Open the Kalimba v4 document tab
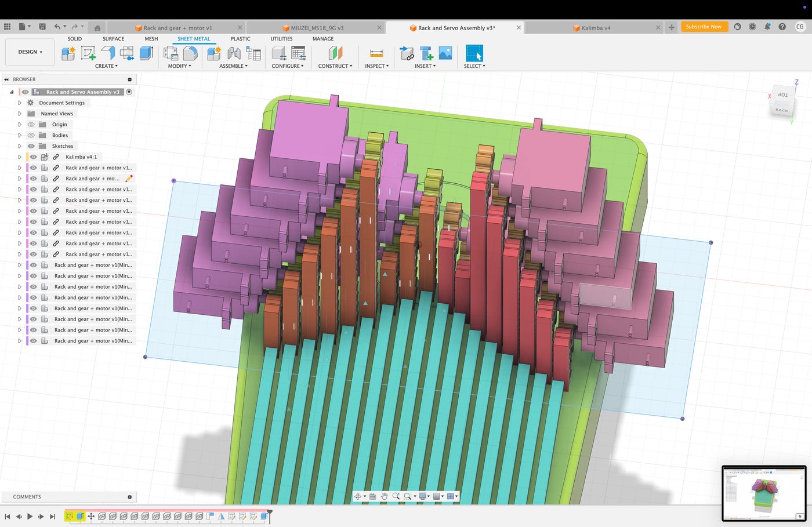Screen dimensions: 812x527 point(596,28)
